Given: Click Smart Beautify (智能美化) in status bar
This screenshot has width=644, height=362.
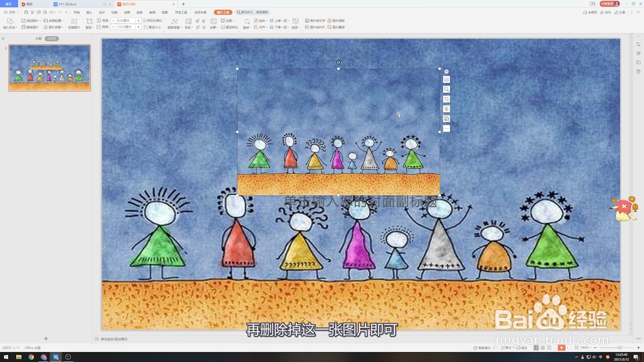Looking at the screenshot, I should click(x=482, y=348).
